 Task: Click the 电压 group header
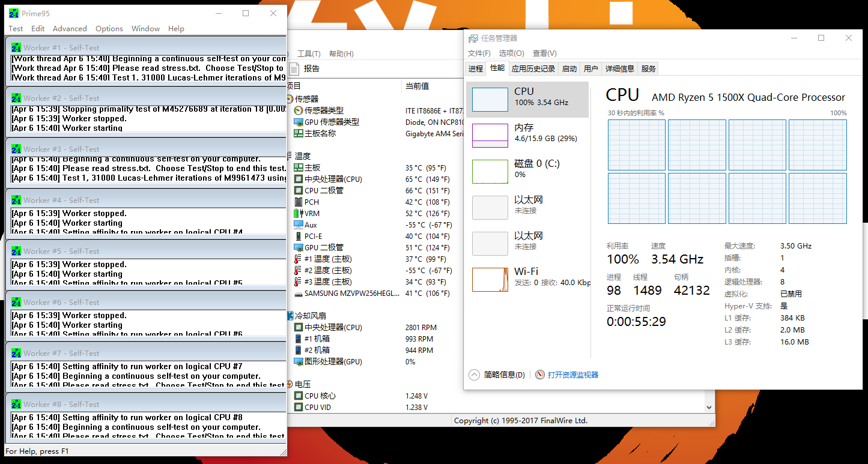(x=303, y=384)
